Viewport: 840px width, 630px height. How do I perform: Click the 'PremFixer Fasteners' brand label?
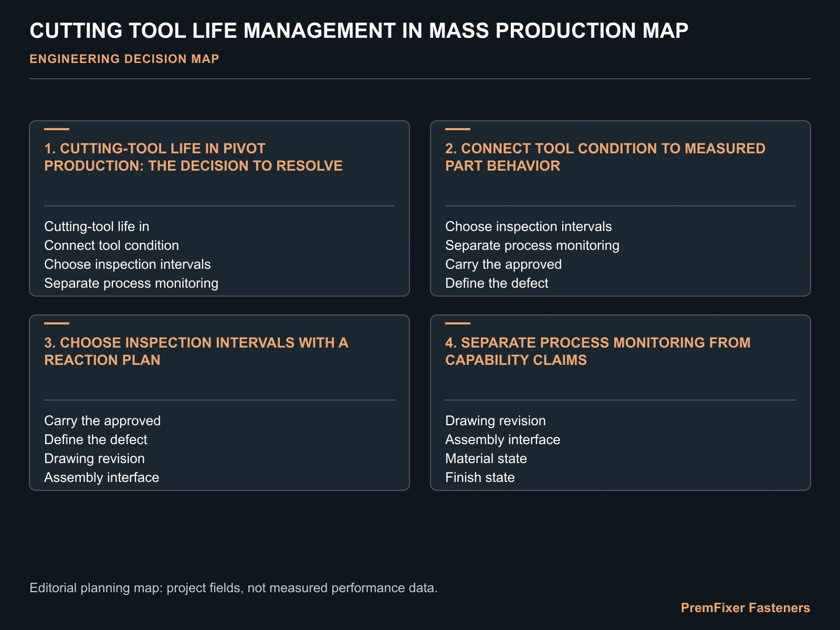click(745, 608)
